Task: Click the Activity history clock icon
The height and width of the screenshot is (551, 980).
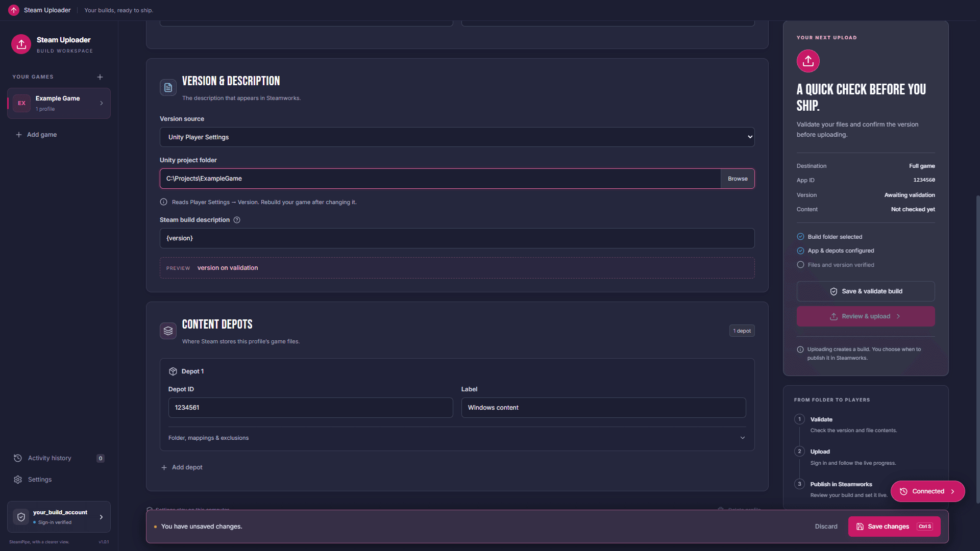Action: pyautogui.click(x=18, y=458)
